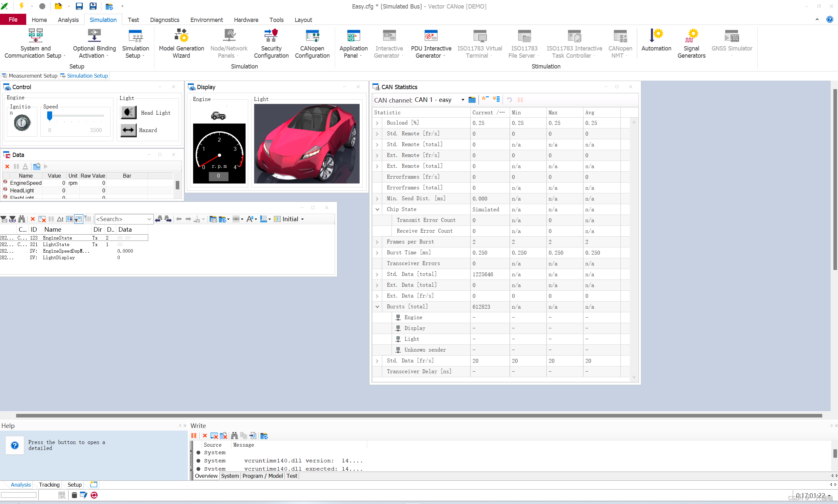The image size is (838, 504).
Task: Drag Speed slider in Control panel
Action: point(50,117)
